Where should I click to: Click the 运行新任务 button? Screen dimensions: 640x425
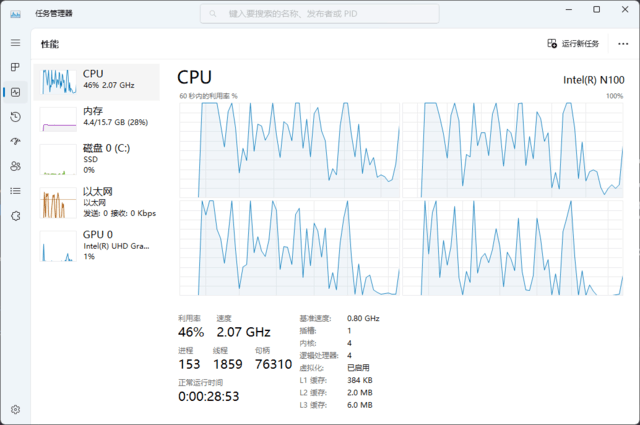point(574,44)
